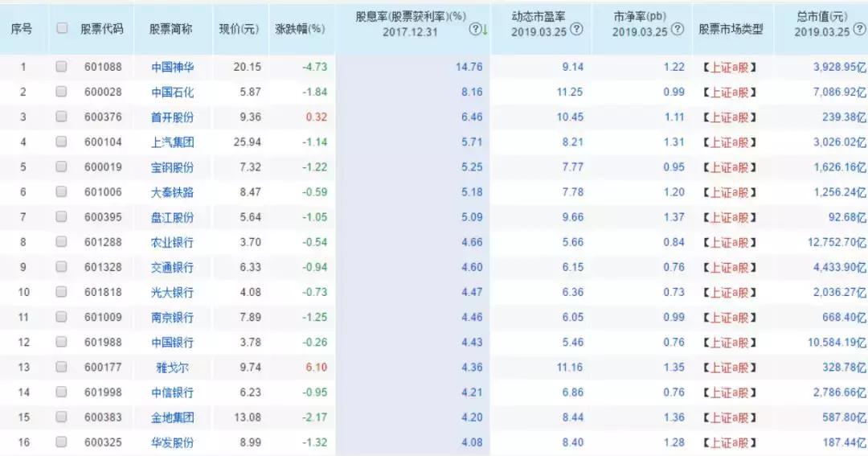Select checkbox for row 600376
This screenshot has height=456, width=868.
point(61,117)
